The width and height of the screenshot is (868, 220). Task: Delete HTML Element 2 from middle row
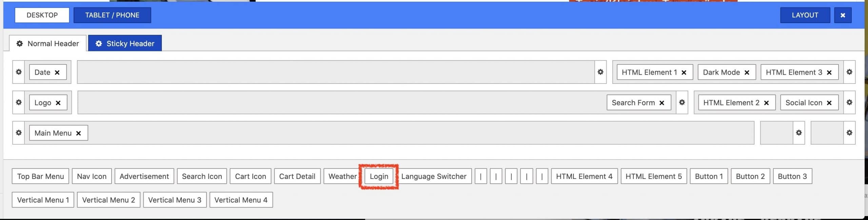click(766, 103)
